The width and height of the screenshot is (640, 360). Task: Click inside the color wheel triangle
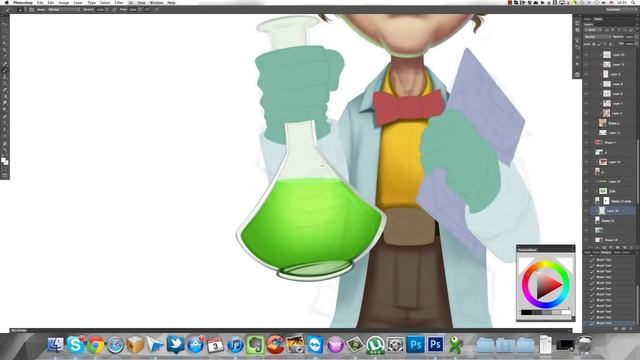pos(546,285)
